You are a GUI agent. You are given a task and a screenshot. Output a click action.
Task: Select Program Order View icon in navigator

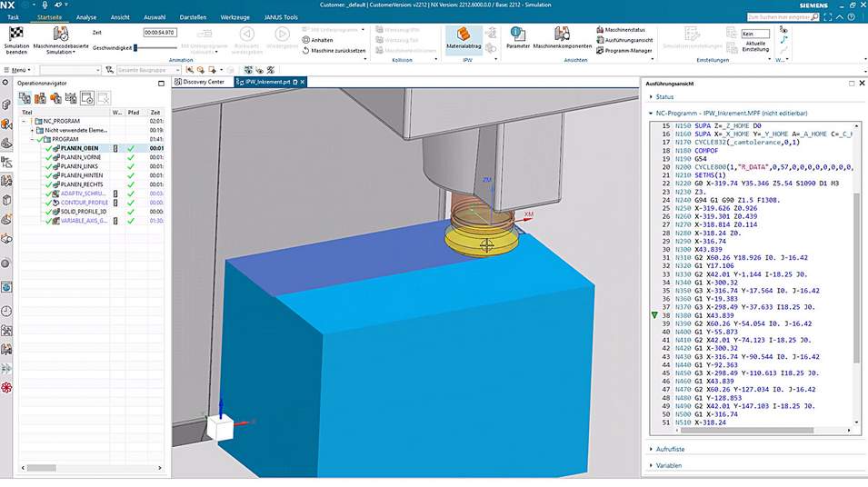[25, 98]
